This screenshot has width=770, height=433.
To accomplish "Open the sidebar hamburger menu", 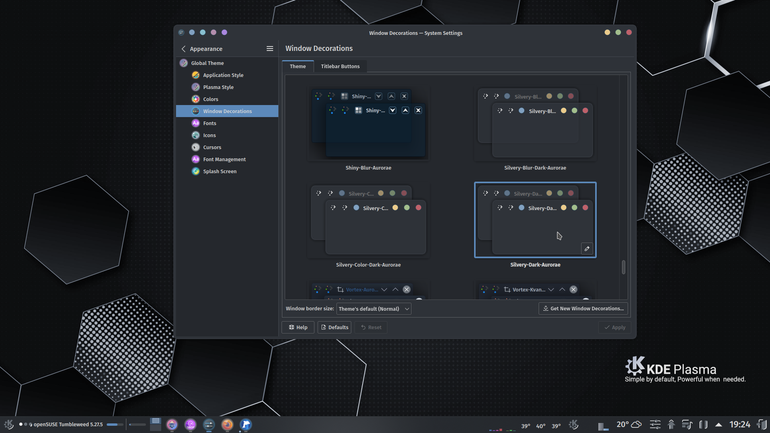I will tap(270, 49).
